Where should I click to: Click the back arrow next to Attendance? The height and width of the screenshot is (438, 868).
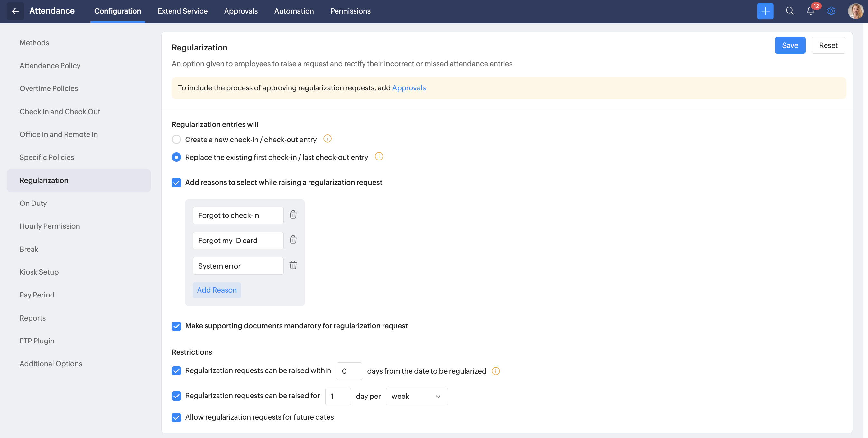click(x=15, y=11)
